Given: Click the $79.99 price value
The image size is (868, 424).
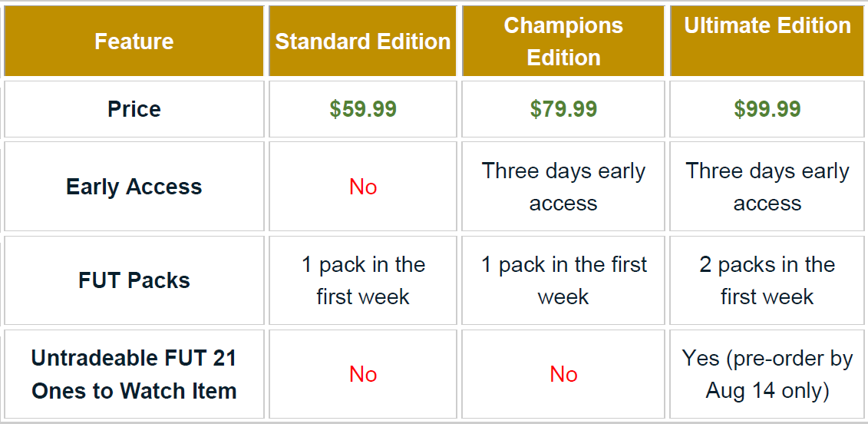Looking at the screenshot, I should [563, 109].
